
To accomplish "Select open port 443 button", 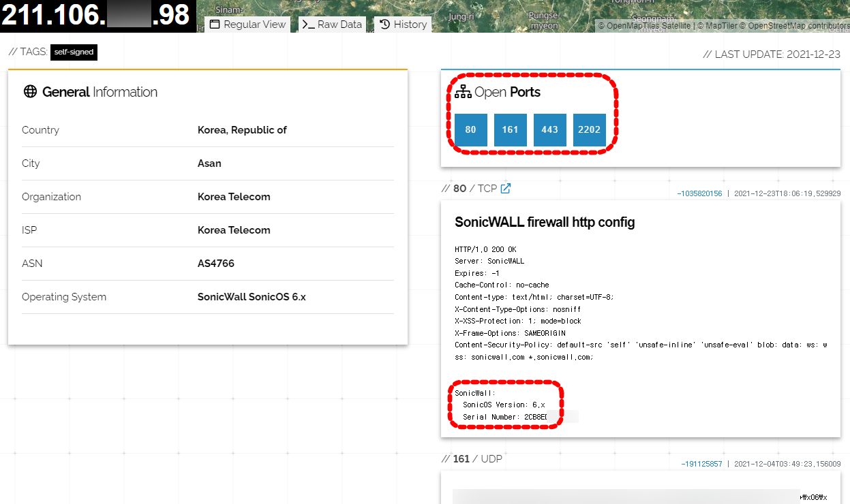I will click(550, 130).
